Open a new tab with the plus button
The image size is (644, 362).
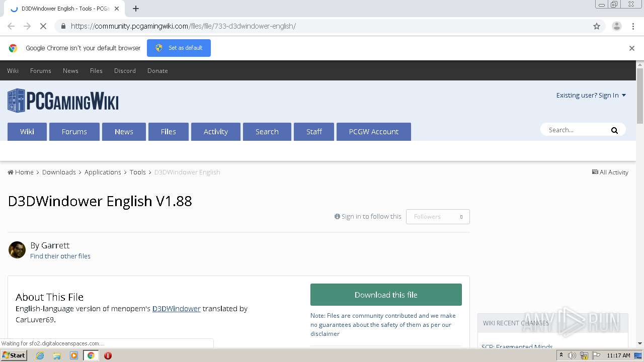[136, 9]
